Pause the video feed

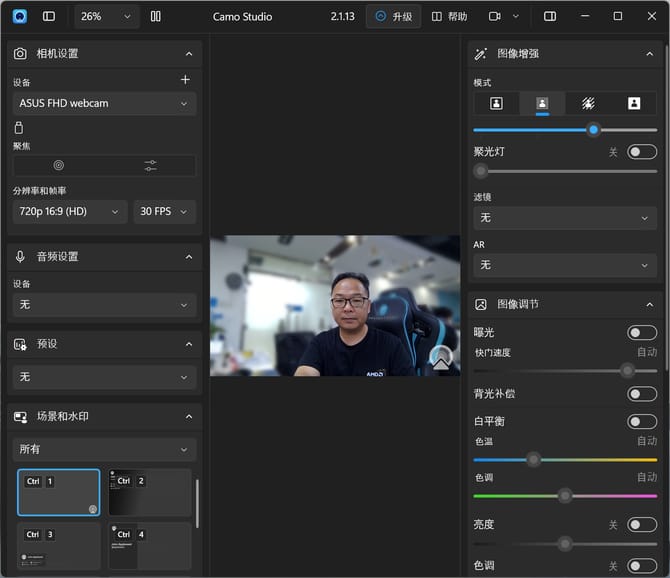pos(155,16)
